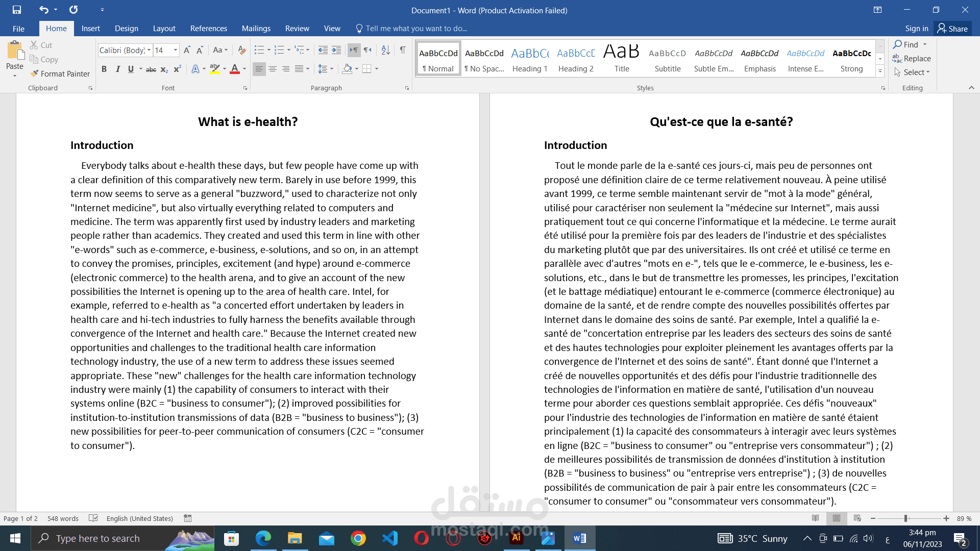Click the Paste clipboard icon

(15, 51)
